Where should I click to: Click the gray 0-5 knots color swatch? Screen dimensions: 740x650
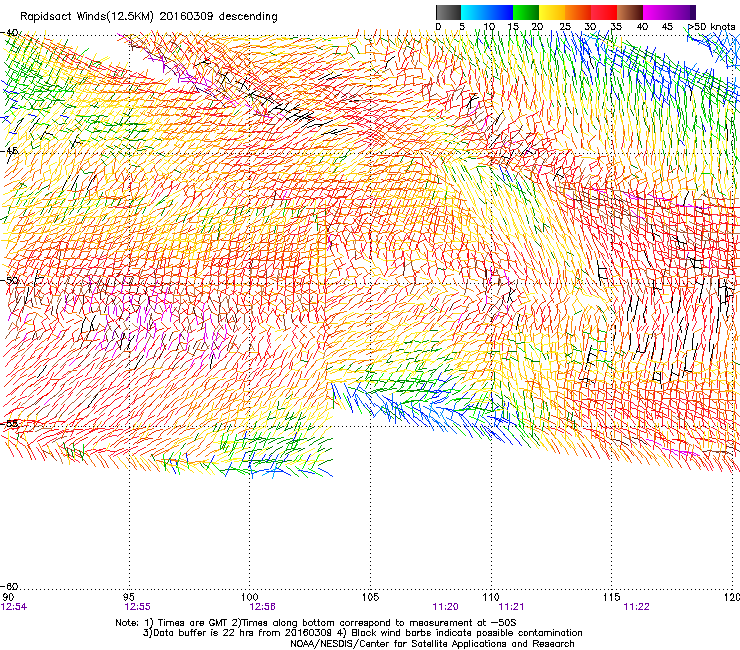click(x=448, y=12)
